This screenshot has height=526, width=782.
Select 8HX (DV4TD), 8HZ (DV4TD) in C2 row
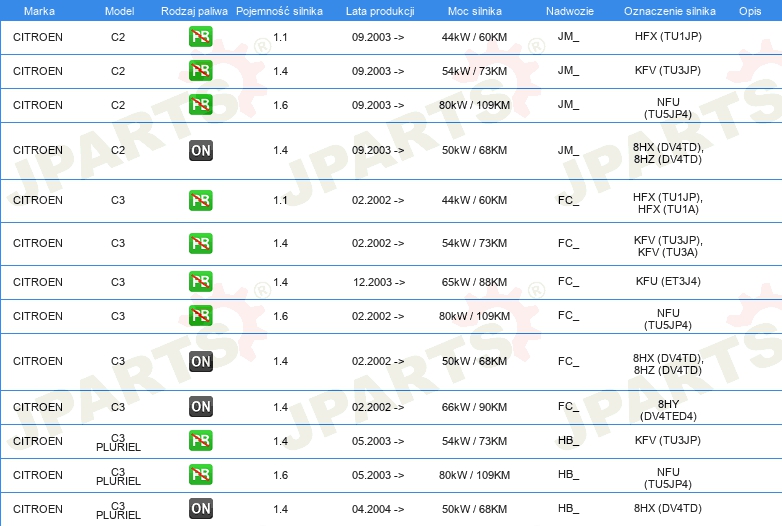[668, 153]
